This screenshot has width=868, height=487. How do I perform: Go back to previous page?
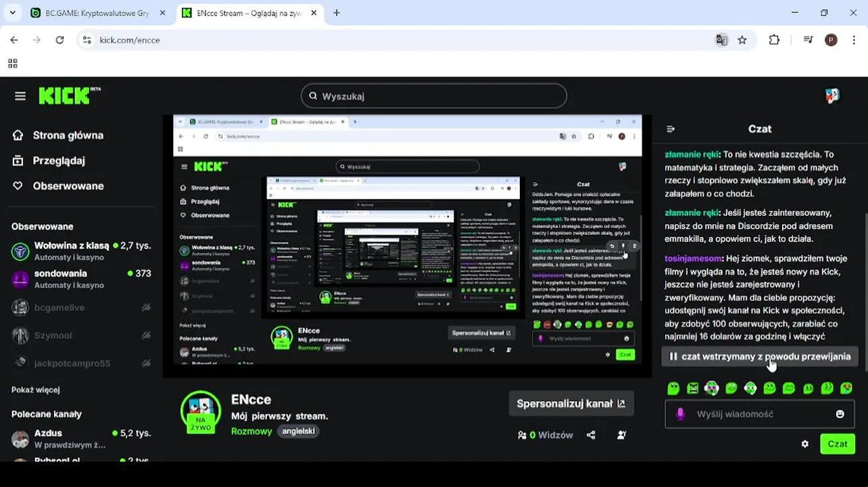14,40
